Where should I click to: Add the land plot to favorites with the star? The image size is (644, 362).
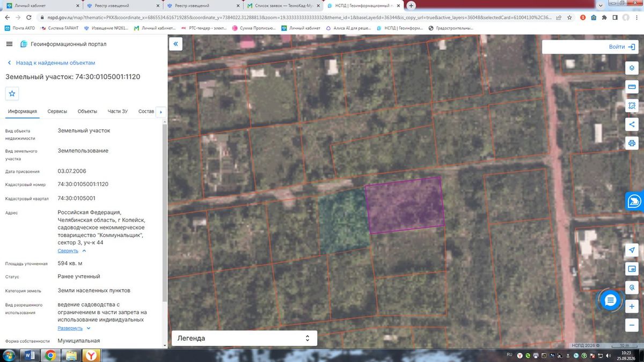click(x=12, y=93)
